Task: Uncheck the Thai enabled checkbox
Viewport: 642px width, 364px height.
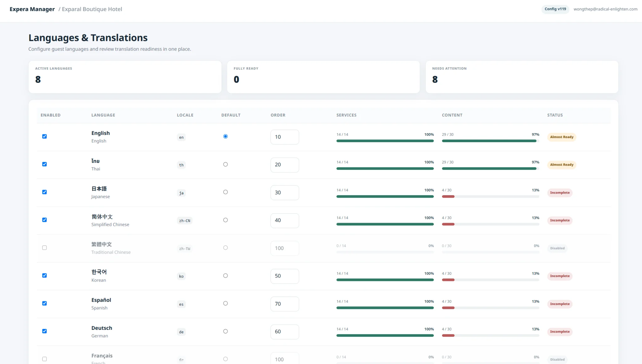Action: 45,164
